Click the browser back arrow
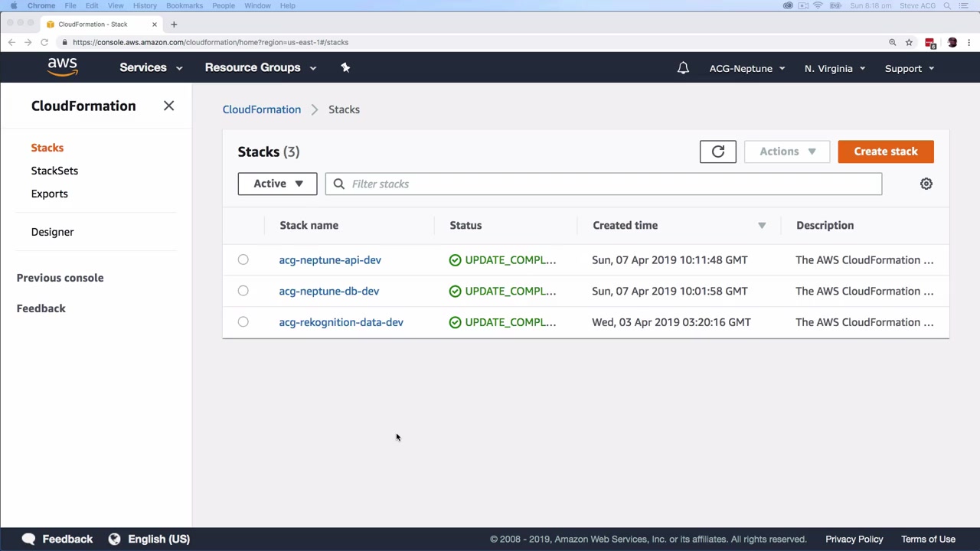This screenshot has height=551, width=980. click(11, 42)
